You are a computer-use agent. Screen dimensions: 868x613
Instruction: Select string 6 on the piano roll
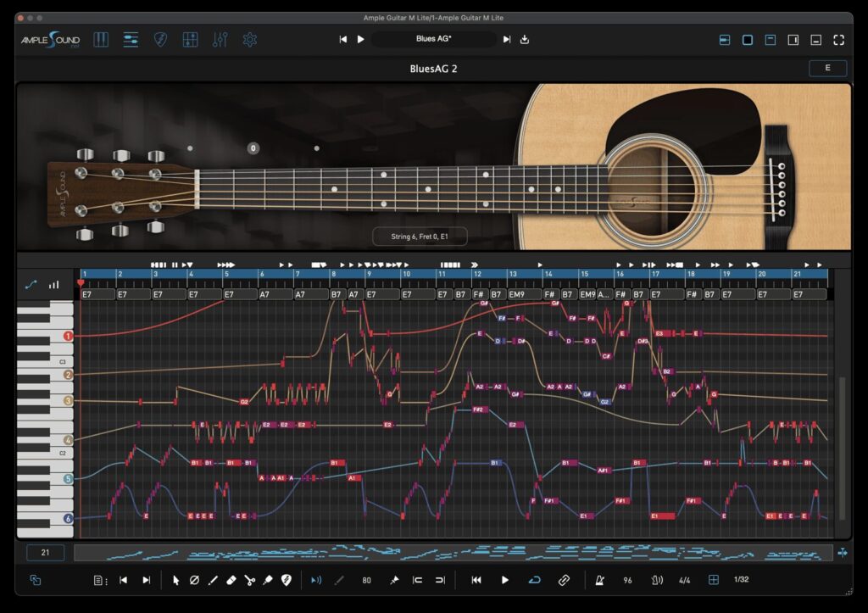[x=68, y=518]
